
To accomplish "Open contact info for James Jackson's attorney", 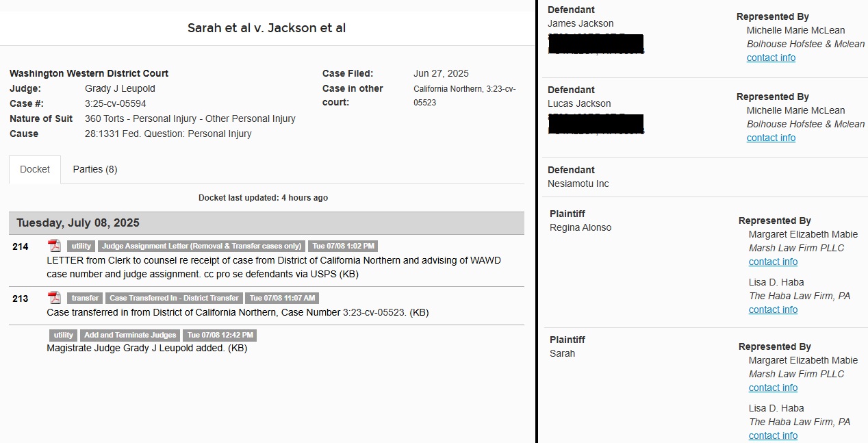I will point(771,58).
